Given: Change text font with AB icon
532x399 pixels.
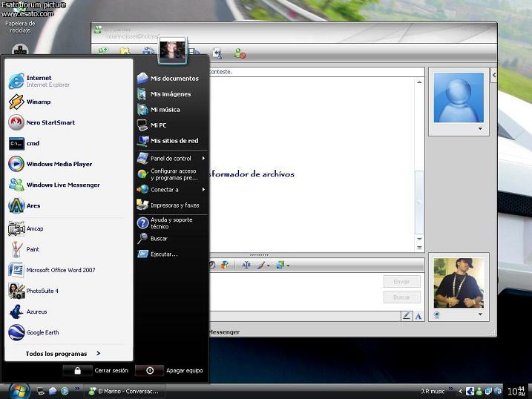Looking at the screenshot, I should click(246, 265).
